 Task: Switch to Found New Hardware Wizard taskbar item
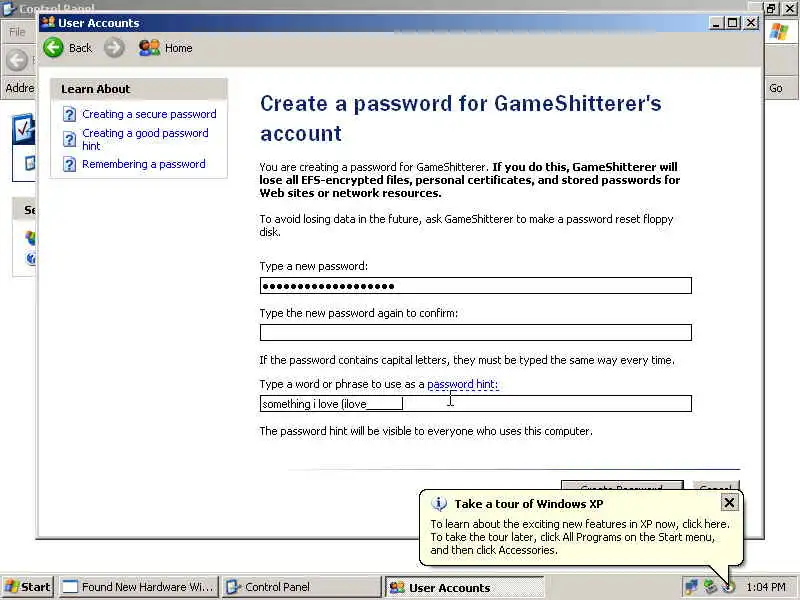pos(138,587)
